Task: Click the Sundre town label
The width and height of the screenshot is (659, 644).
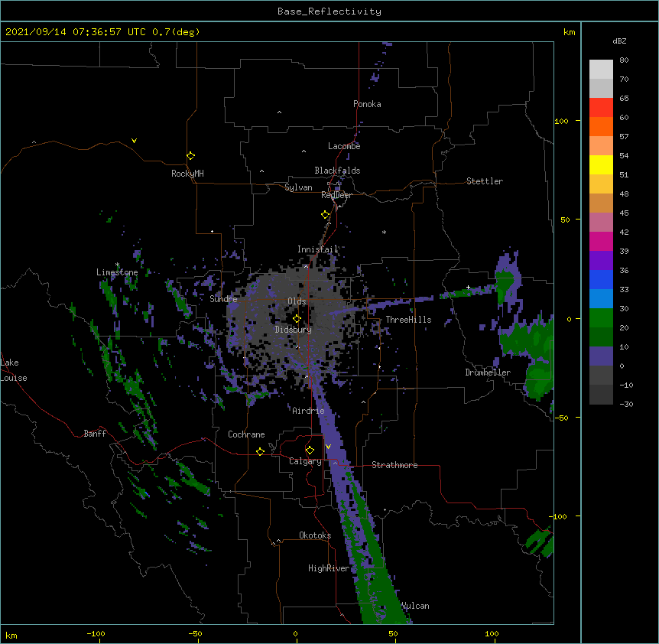Action: [x=223, y=299]
